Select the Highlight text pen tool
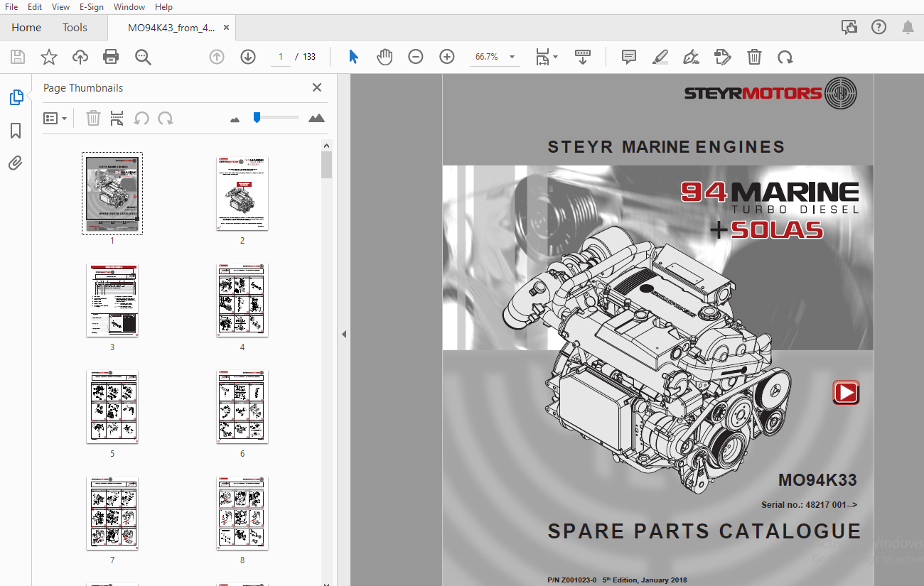The height and width of the screenshot is (586, 924). 660,57
